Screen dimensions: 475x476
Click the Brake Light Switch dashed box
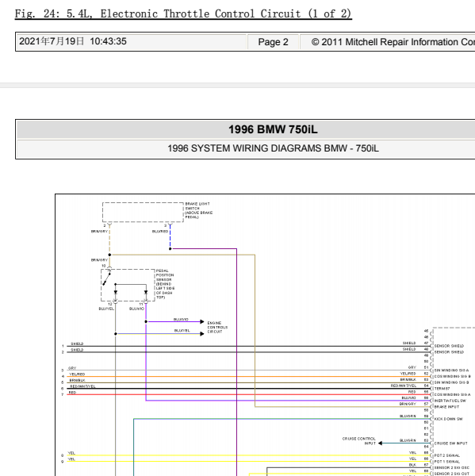(x=143, y=212)
